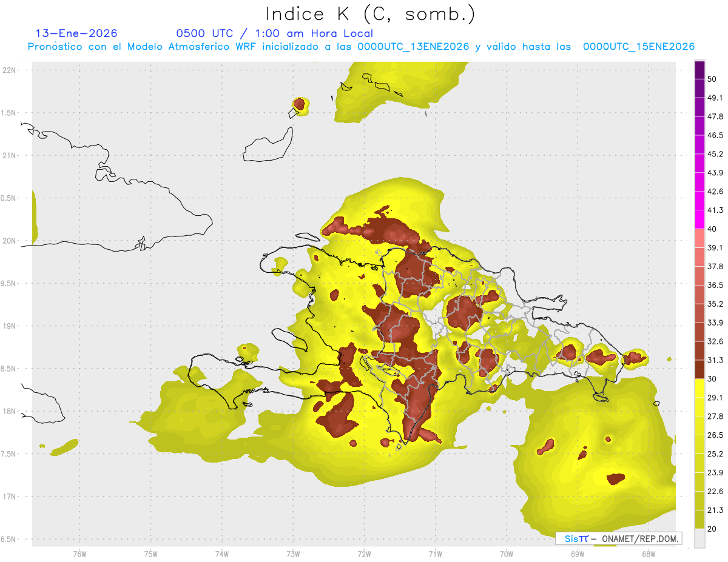Click the "20N" latitude axis label
728x562 pixels.
(10, 241)
